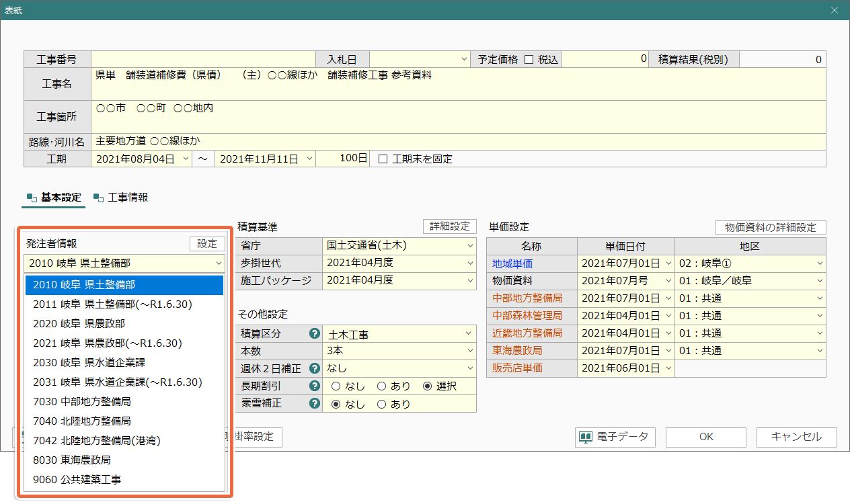Open 詳細設定 for 積算基準

pos(449,226)
